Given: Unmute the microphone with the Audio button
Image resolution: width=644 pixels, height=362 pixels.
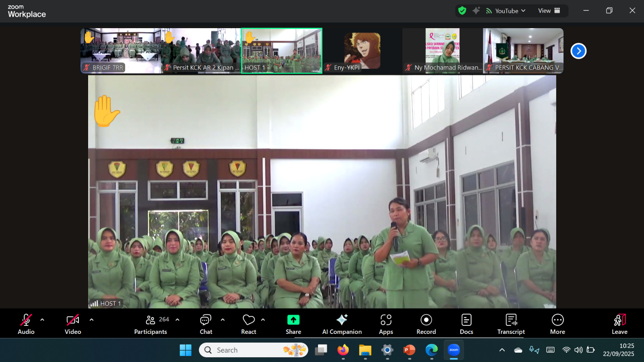Looking at the screenshot, I should pyautogui.click(x=26, y=324).
